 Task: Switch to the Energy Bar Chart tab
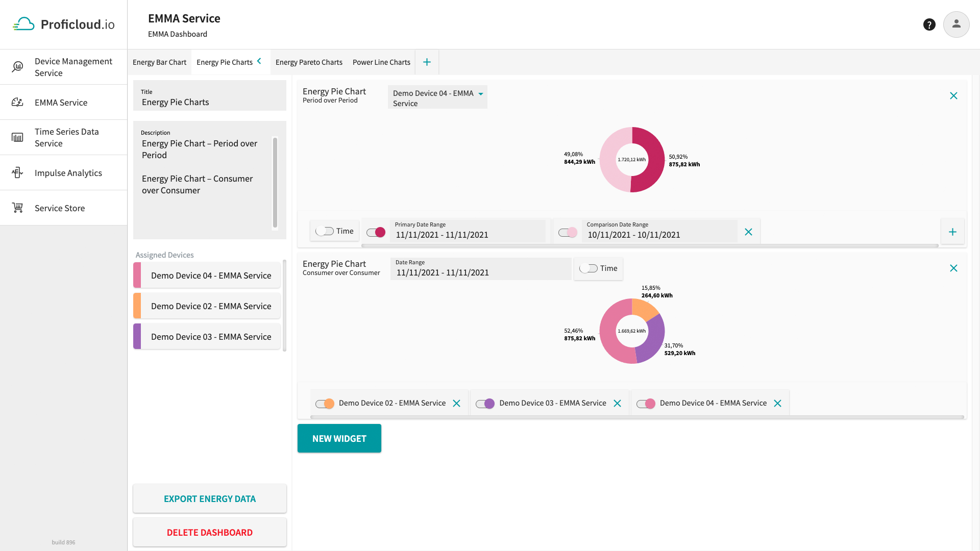tap(159, 62)
